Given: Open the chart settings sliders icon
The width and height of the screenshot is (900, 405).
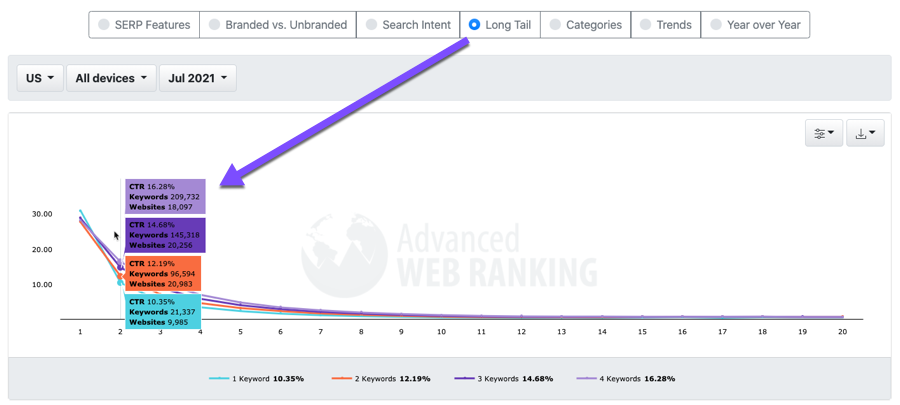Looking at the screenshot, I should click(x=823, y=134).
